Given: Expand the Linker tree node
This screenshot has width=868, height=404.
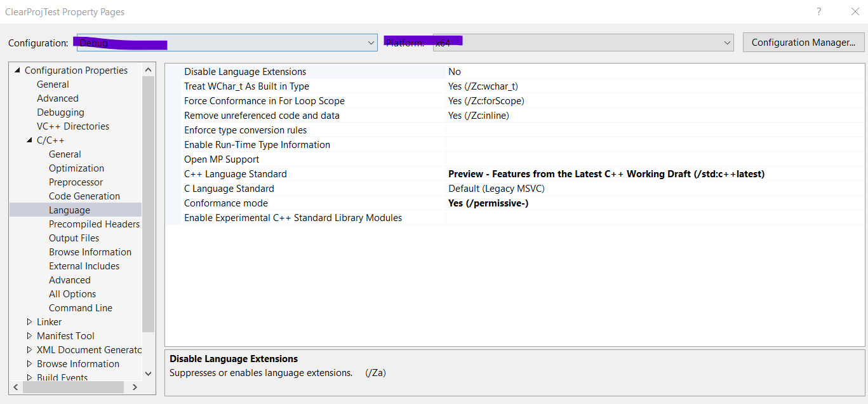Looking at the screenshot, I should (29, 321).
